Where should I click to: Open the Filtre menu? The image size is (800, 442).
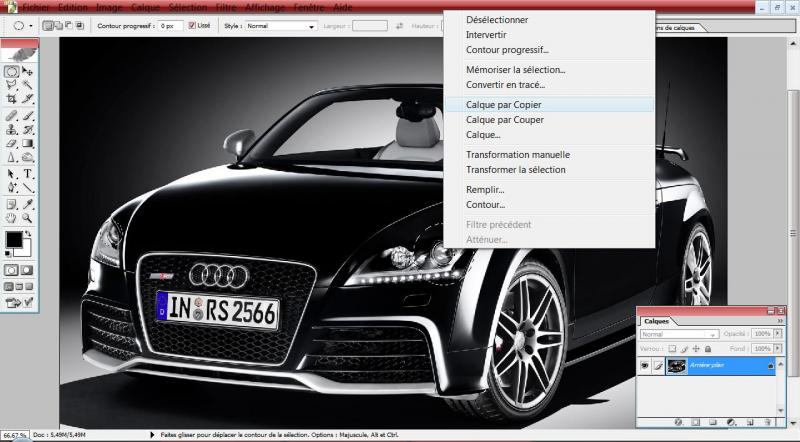226,7
